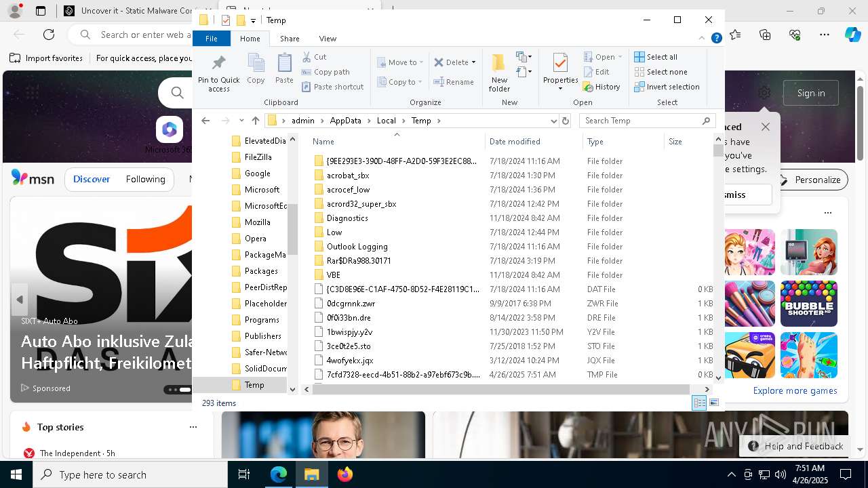Open Task View on the taskbar
868x488 pixels.
tap(244, 474)
